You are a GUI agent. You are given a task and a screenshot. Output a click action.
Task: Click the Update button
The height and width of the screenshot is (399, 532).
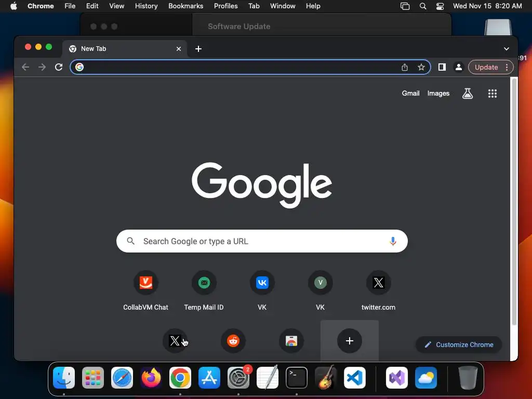pyautogui.click(x=486, y=67)
